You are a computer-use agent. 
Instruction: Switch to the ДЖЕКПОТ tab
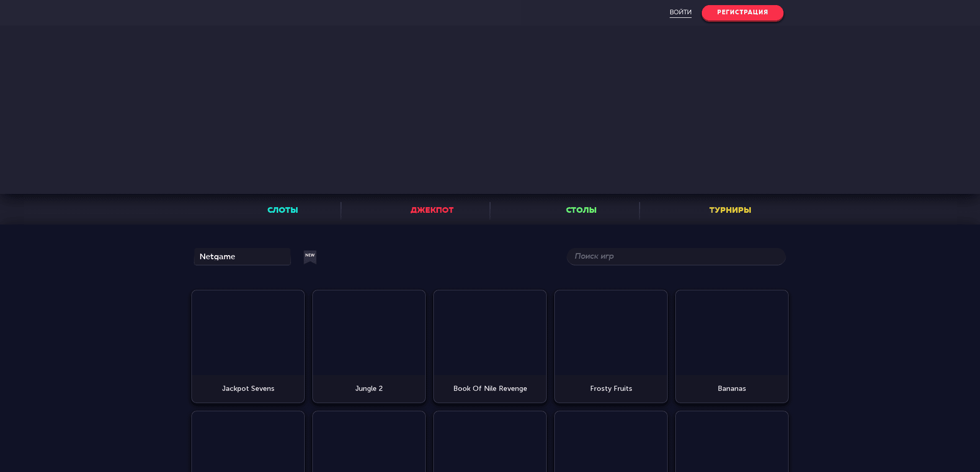(x=432, y=210)
